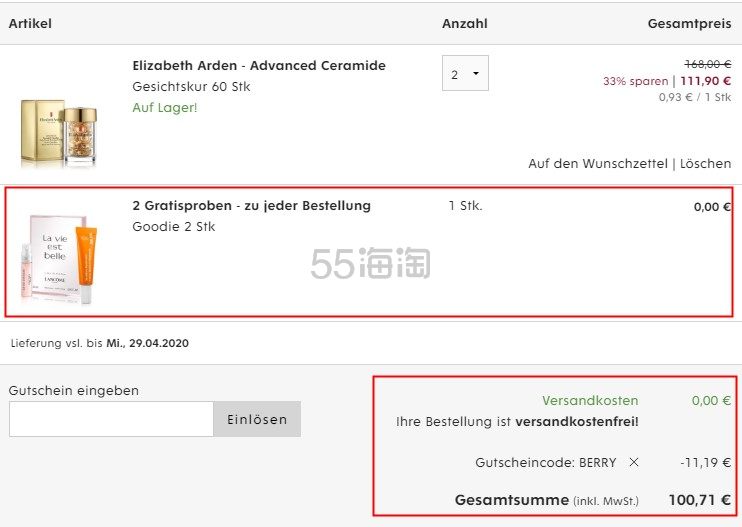Click the 111,90 € sale price
Viewport: 742px width, 527px height.
coord(706,81)
